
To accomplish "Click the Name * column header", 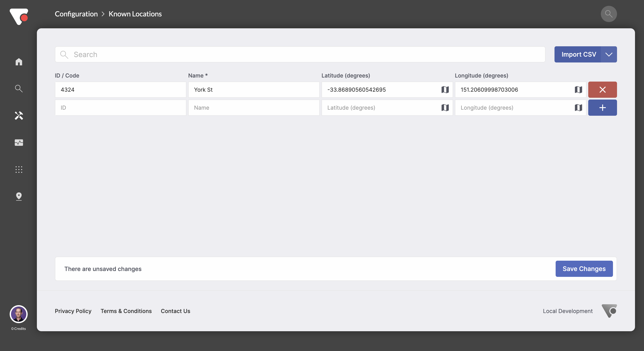I will pyautogui.click(x=198, y=76).
